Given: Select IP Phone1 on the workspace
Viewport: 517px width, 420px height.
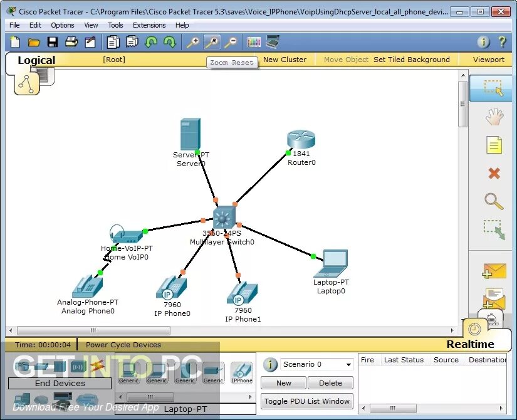Looking at the screenshot, I should coord(242,293).
